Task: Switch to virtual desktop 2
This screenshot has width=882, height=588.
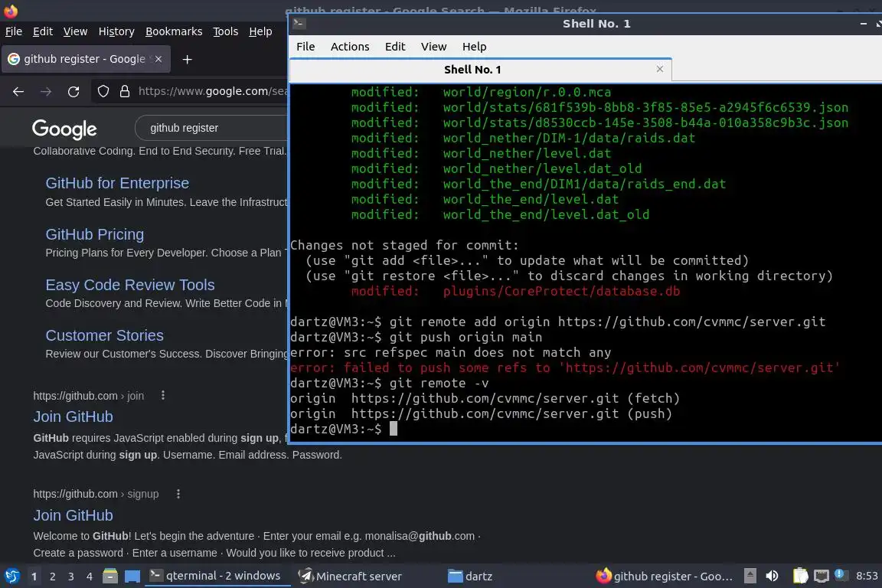Action: click(x=52, y=577)
